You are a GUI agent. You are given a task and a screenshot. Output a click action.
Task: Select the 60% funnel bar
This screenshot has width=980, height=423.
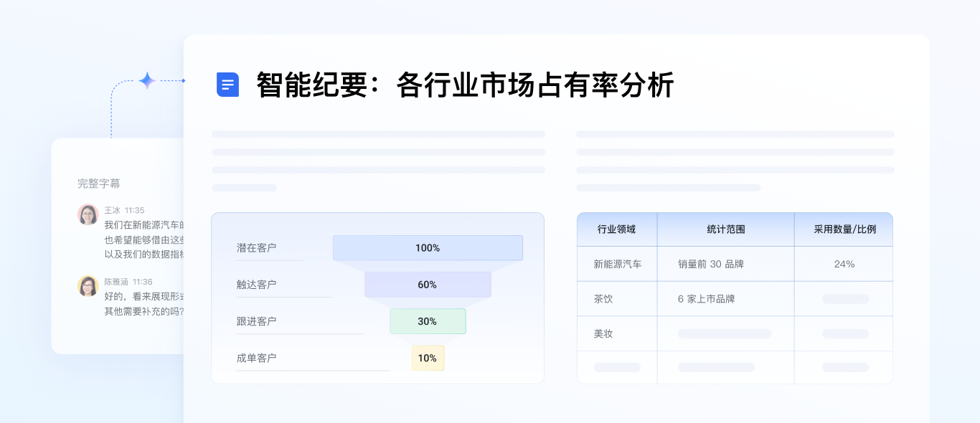point(428,285)
